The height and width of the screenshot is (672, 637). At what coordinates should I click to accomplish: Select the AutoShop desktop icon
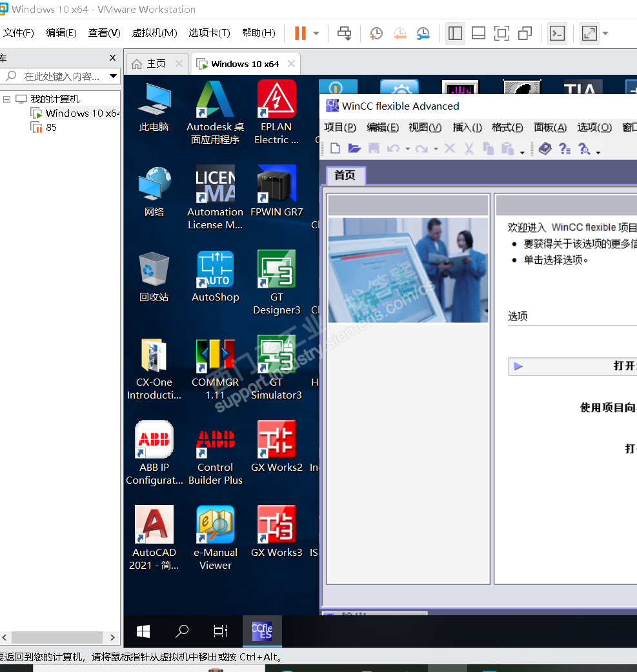tap(216, 277)
